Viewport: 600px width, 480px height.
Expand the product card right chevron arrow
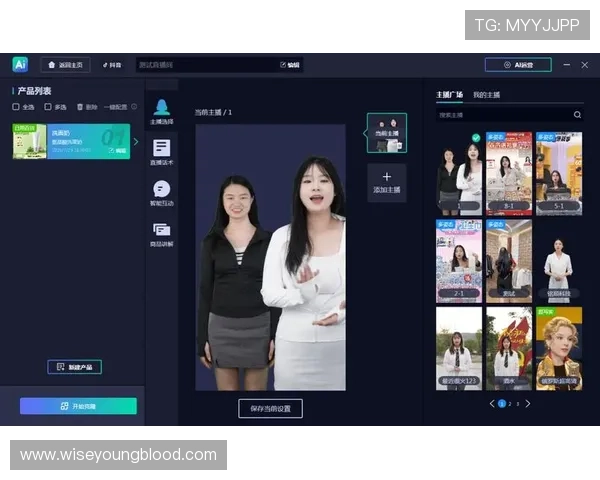(136, 142)
